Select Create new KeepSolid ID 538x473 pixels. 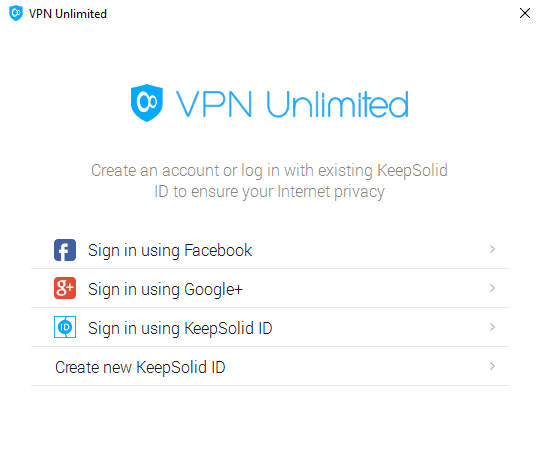tap(270, 367)
